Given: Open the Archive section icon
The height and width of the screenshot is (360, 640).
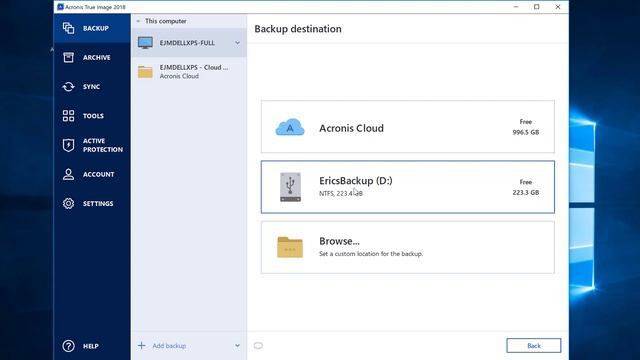Looking at the screenshot, I should 68,57.
